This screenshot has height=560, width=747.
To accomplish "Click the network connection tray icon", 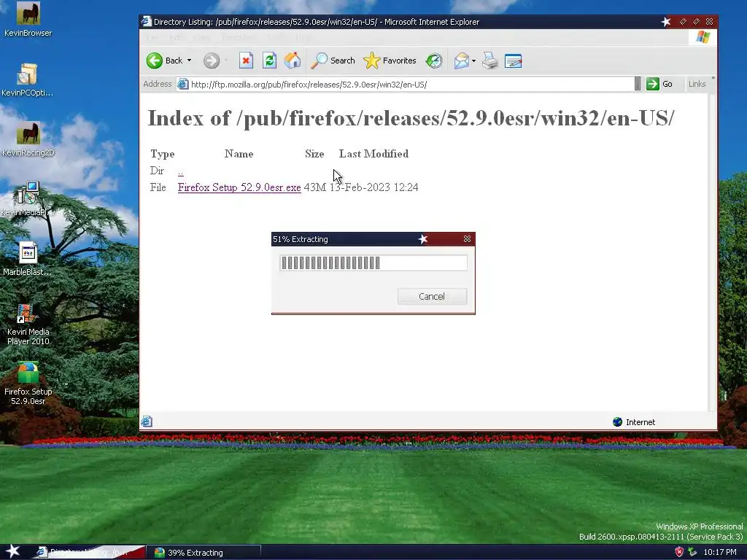I will click(692, 553).
